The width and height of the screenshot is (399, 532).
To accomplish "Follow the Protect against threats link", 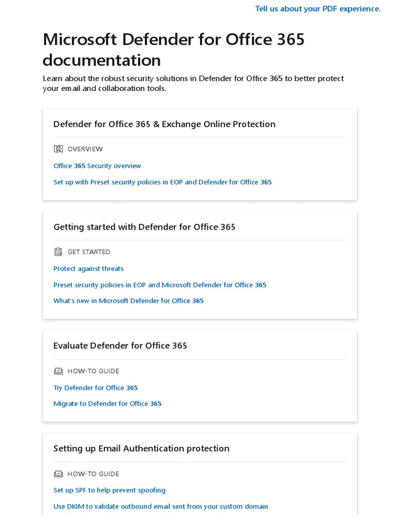I will [88, 269].
